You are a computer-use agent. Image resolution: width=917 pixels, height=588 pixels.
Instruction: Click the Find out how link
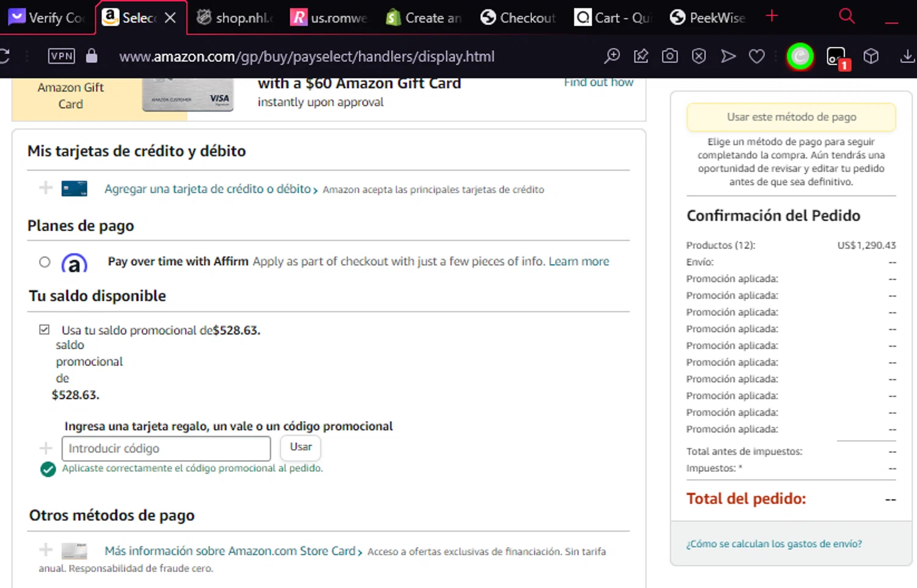tap(598, 83)
